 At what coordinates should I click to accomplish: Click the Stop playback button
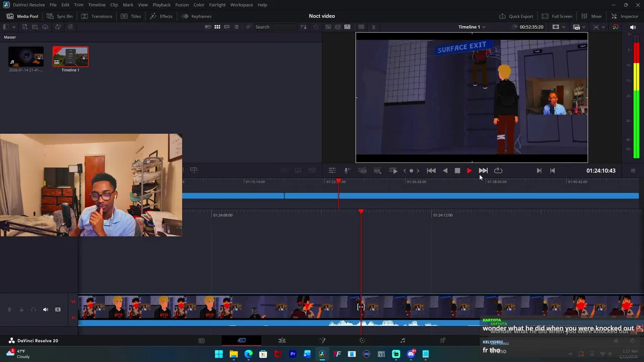(x=457, y=170)
